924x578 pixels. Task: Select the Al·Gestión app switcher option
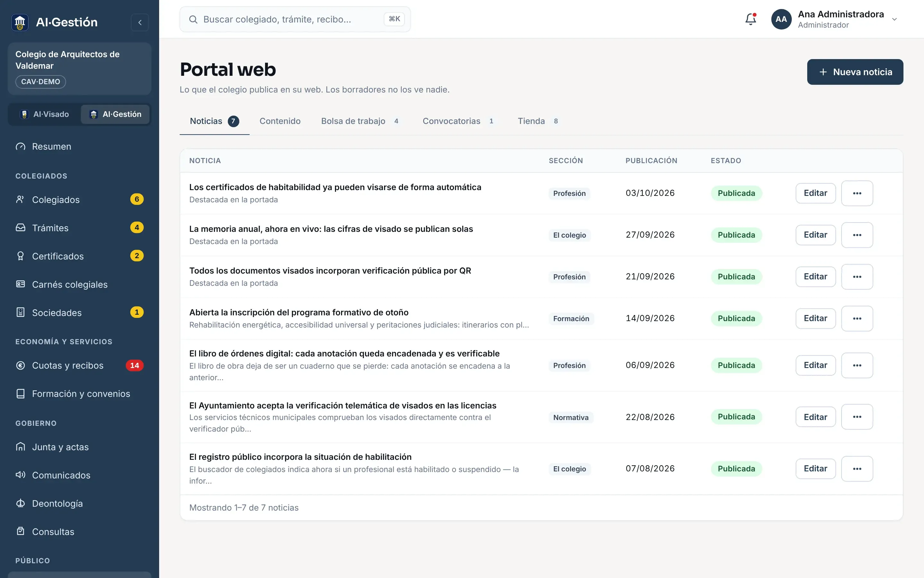115,114
